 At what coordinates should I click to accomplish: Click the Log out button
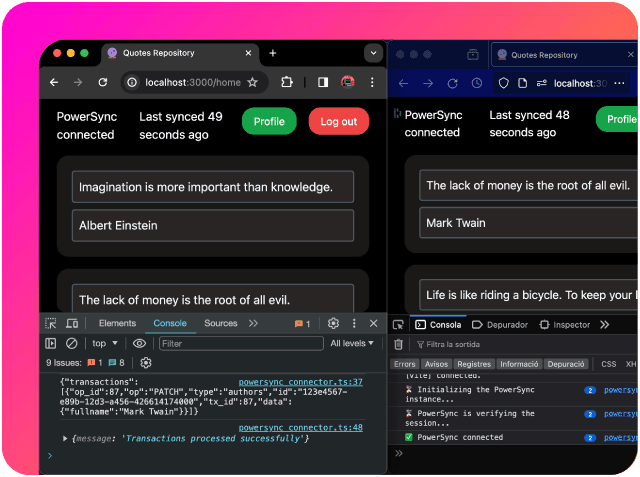pyautogui.click(x=338, y=121)
